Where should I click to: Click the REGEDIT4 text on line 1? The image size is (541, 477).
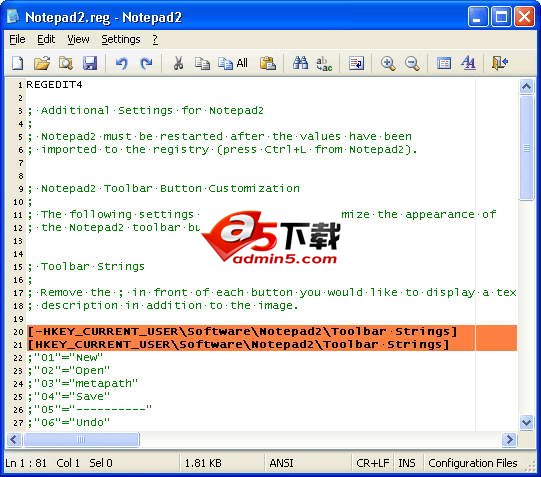pos(55,85)
